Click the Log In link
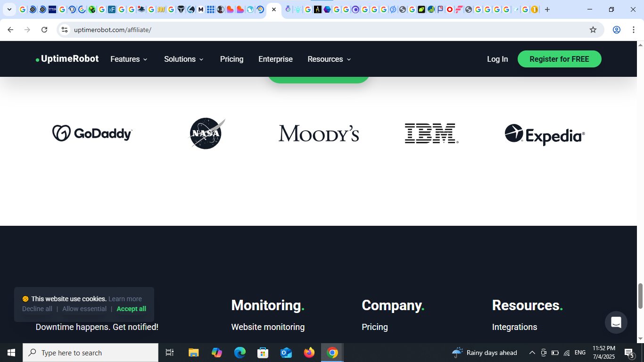 497,59
